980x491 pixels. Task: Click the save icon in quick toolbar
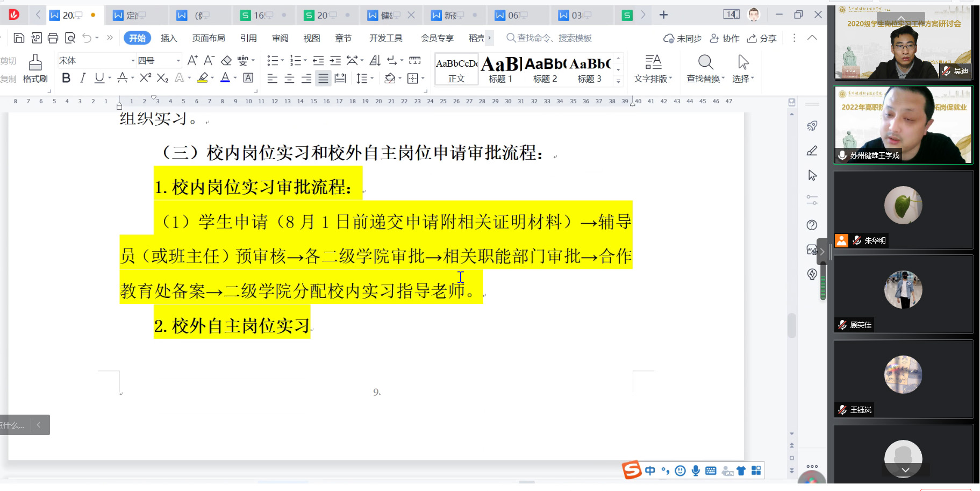tap(19, 38)
